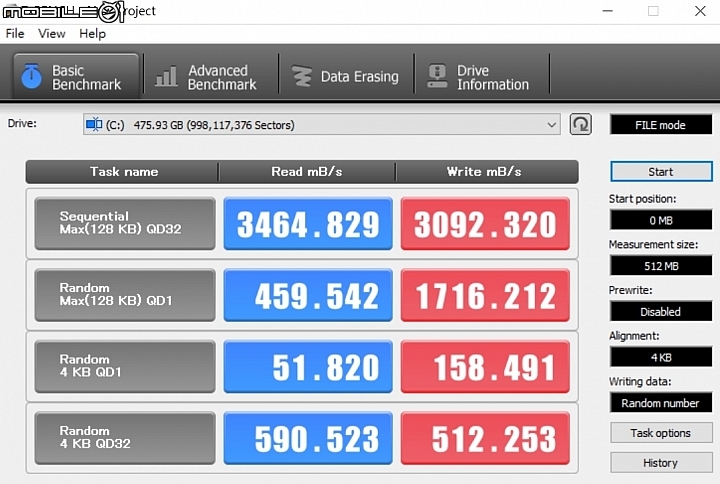Expand the Drive selection dropdown arrow
Viewport: 720px width, 484px height.
[551, 124]
